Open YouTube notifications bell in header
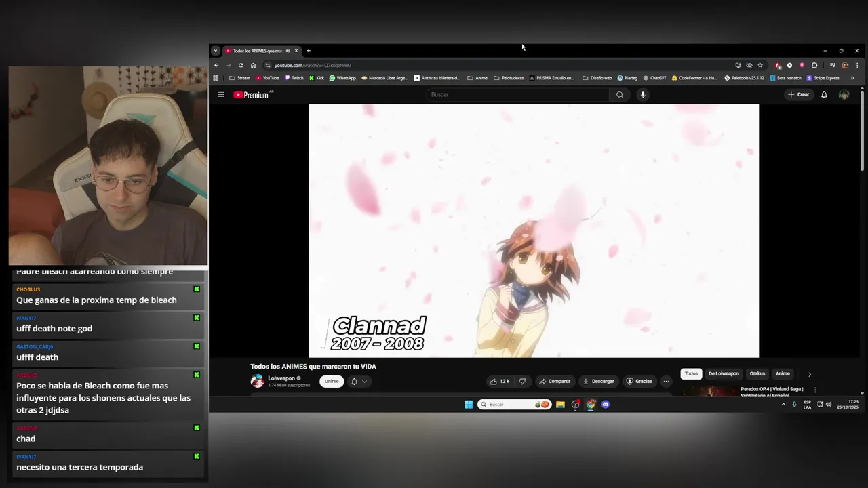The width and height of the screenshot is (868, 488). coord(824,95)
